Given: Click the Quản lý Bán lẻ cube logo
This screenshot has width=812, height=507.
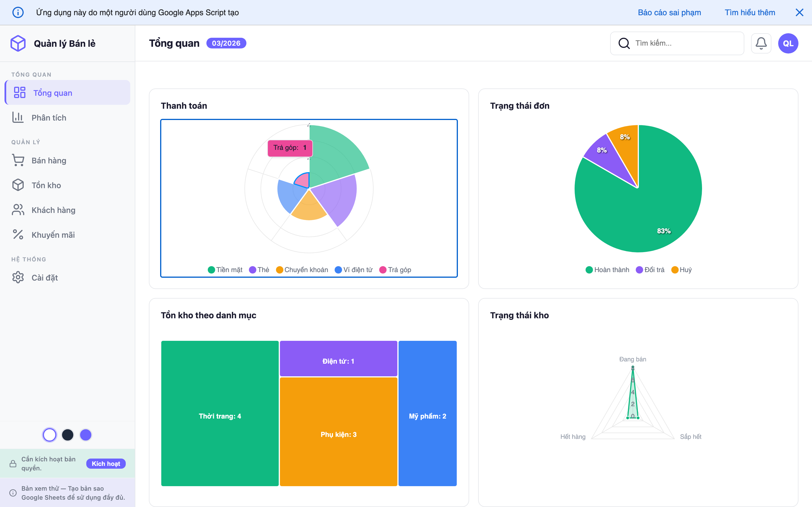Looking at the screenshot, I should click(18, 43).
